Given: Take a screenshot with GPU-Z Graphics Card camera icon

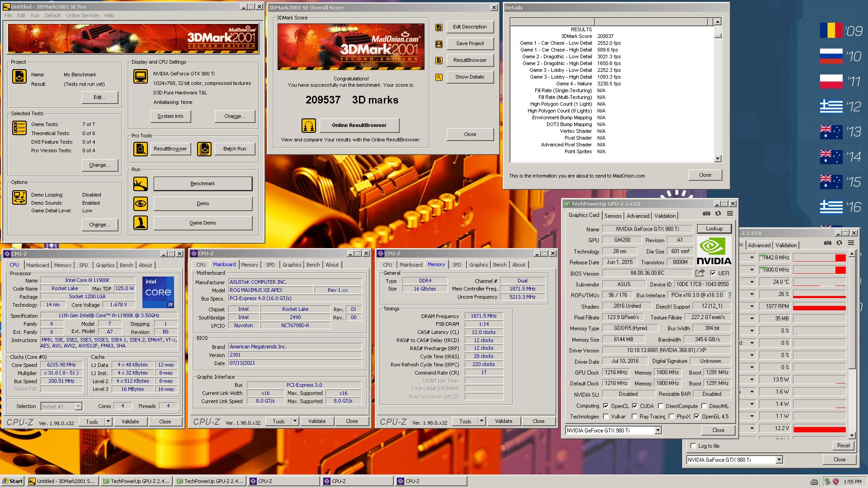Looking at the screenshot, I should (x=707, y=214).
